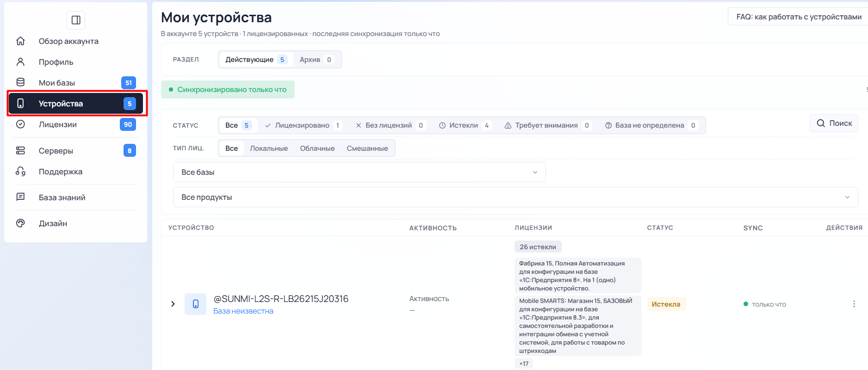Viewport: 868px width, 370px height.
Task: Open FAQ: как работать с устройствами
Action: (x=799, y=17)
